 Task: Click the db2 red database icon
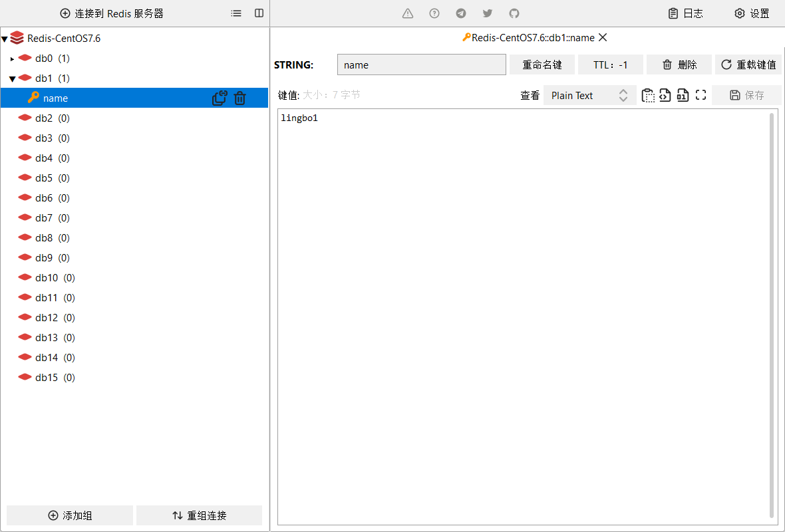[x=25, y=118]
